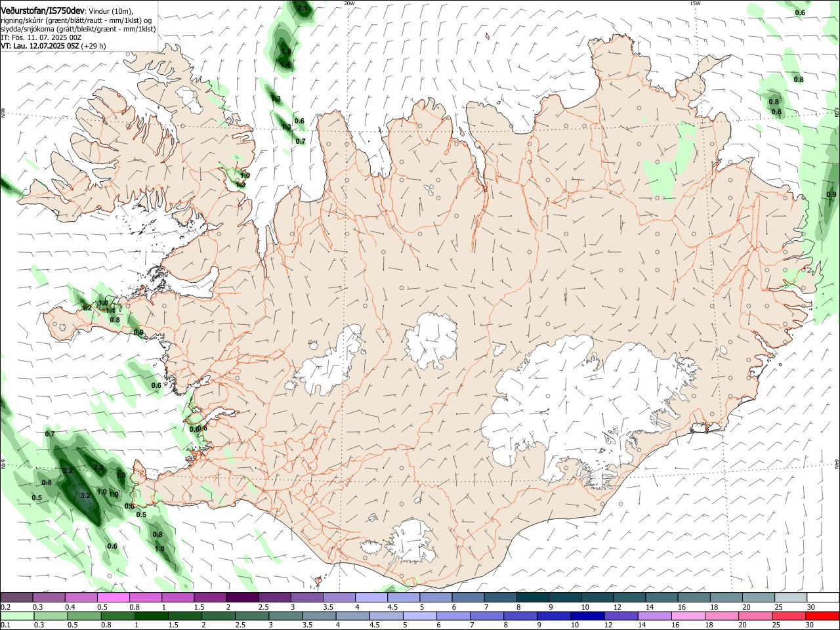This screenshot has height=630, width=840.
Task: Select the dark purple 1.5 swatch in upper legend
Action: tap(210, 597)
